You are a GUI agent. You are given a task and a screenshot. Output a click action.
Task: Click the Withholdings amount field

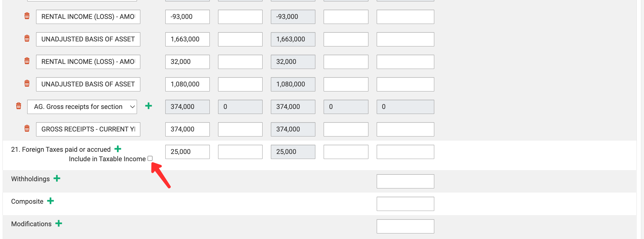pos(405,181)
